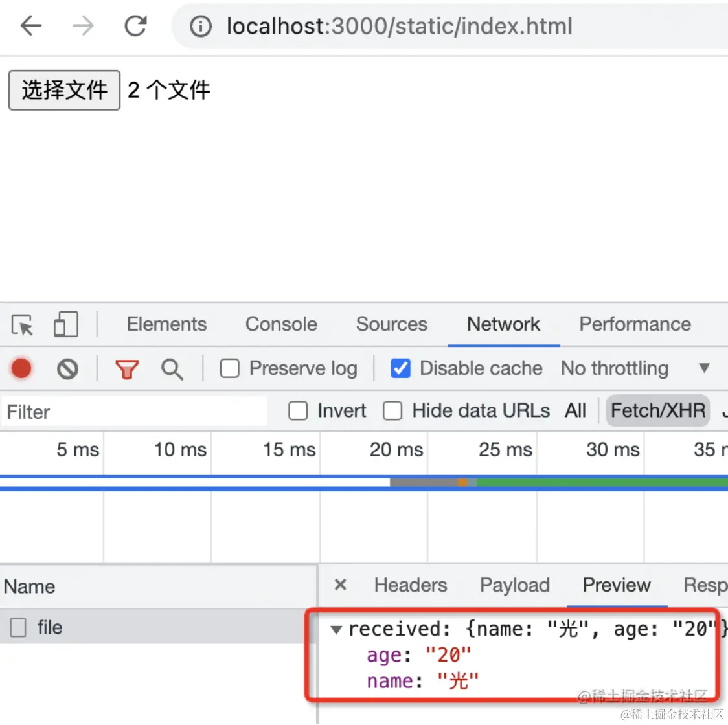This screenshot has width=728, height=725.
Task: Open site info icon in address bar
Action: (201, 27)
